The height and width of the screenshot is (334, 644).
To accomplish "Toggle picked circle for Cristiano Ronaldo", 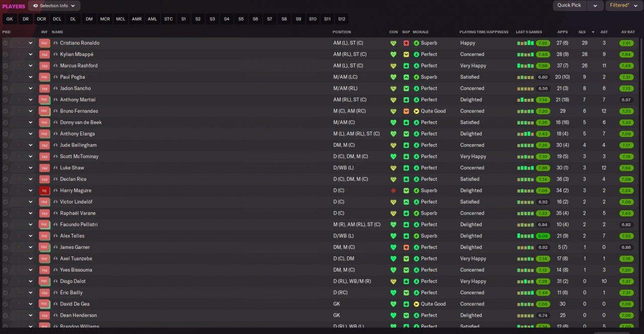I will (x=6, y=43).
